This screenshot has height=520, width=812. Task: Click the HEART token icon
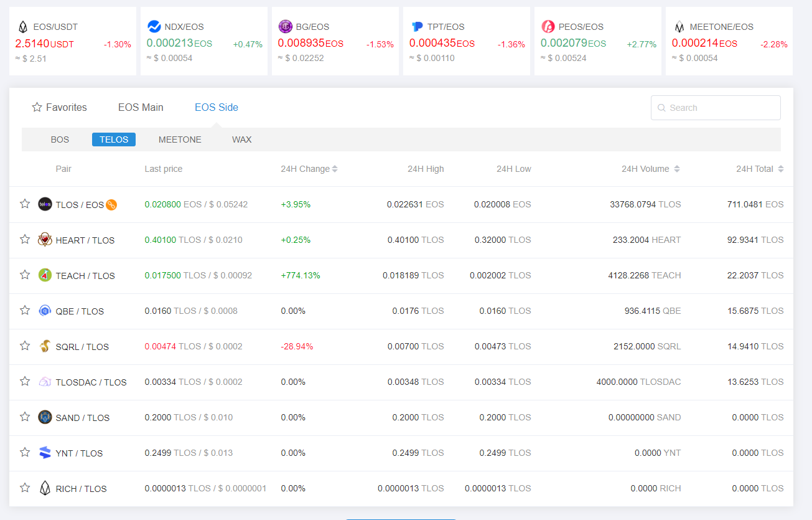(45, 239)
